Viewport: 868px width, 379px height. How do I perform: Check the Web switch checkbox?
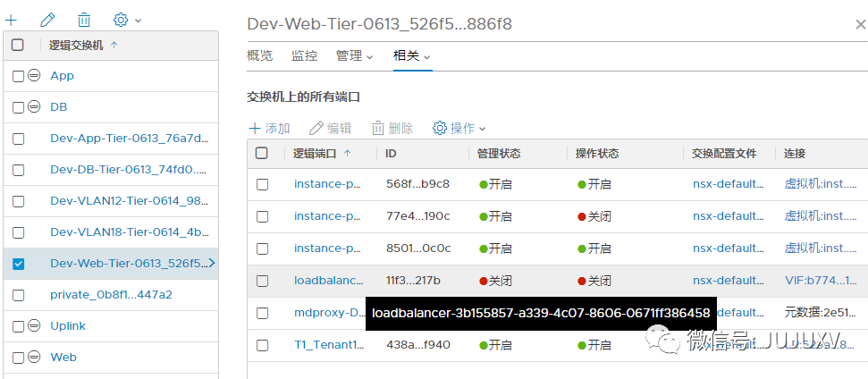18,358
